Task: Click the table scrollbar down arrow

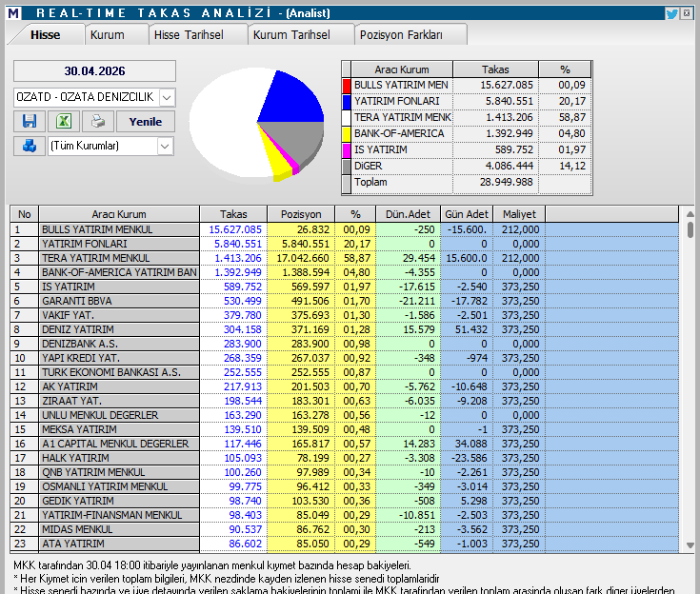Action: (x=690, y=545)
